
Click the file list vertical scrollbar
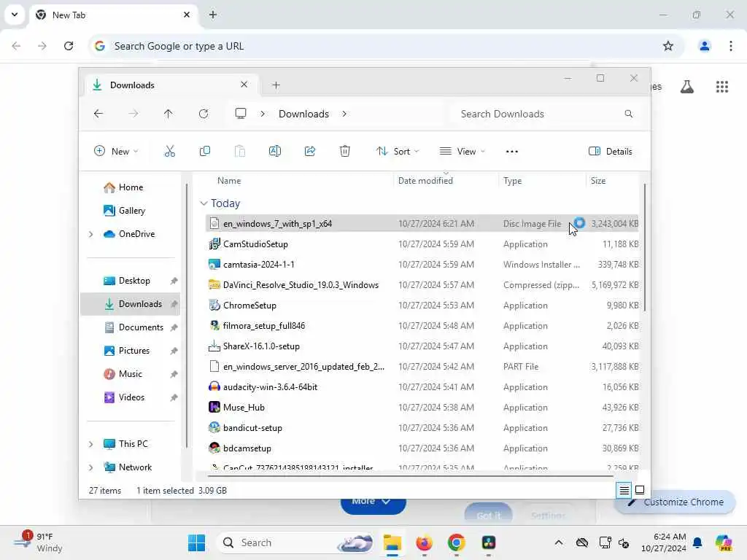tap(645, 248)
